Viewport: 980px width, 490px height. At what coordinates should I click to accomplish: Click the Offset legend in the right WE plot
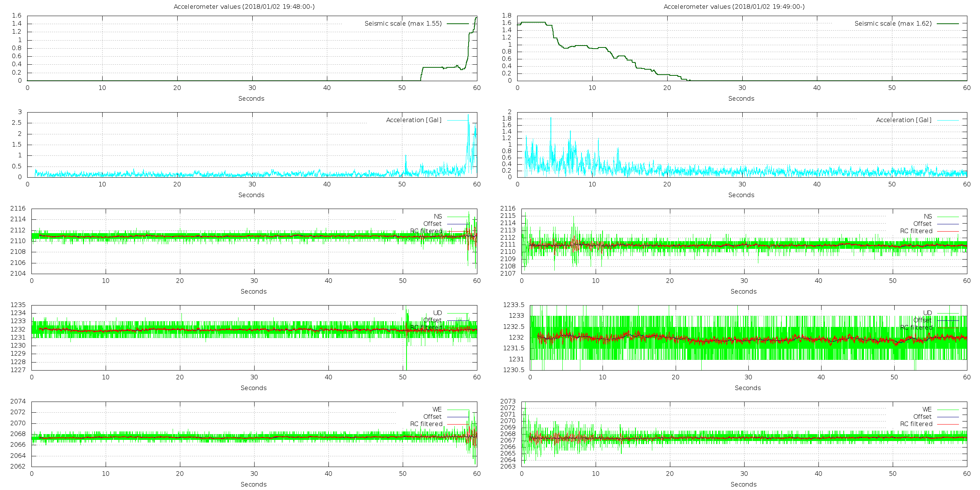click(x=922, y=416)
